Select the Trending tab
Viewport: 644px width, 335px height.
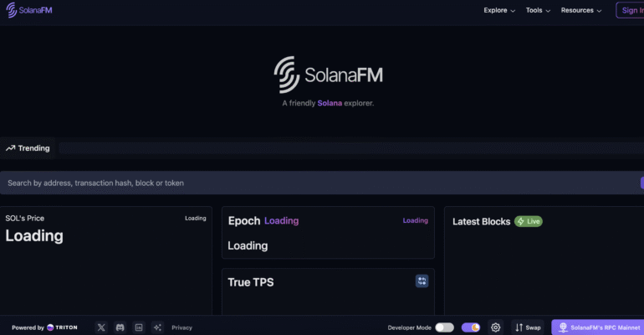click(28, 148)
